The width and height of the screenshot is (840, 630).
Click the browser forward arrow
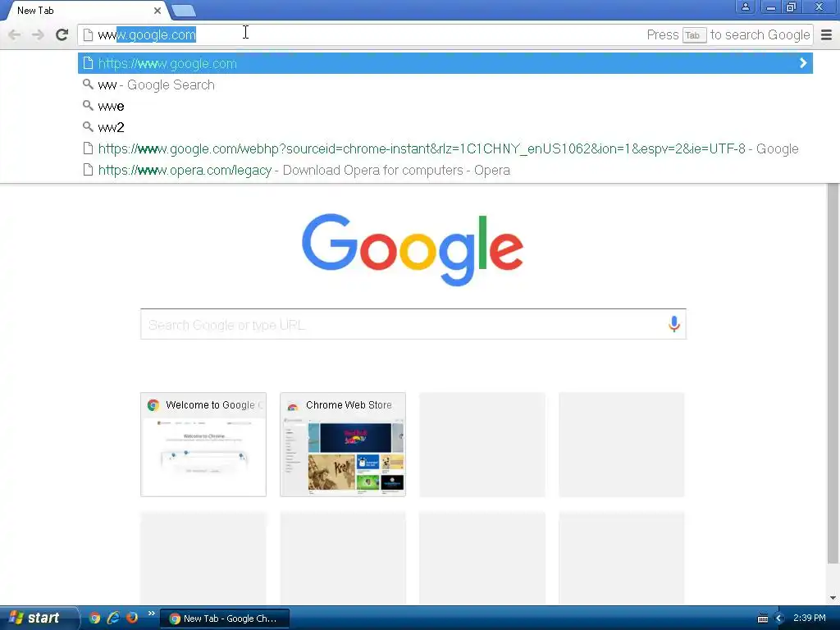(x=38, y=34)
